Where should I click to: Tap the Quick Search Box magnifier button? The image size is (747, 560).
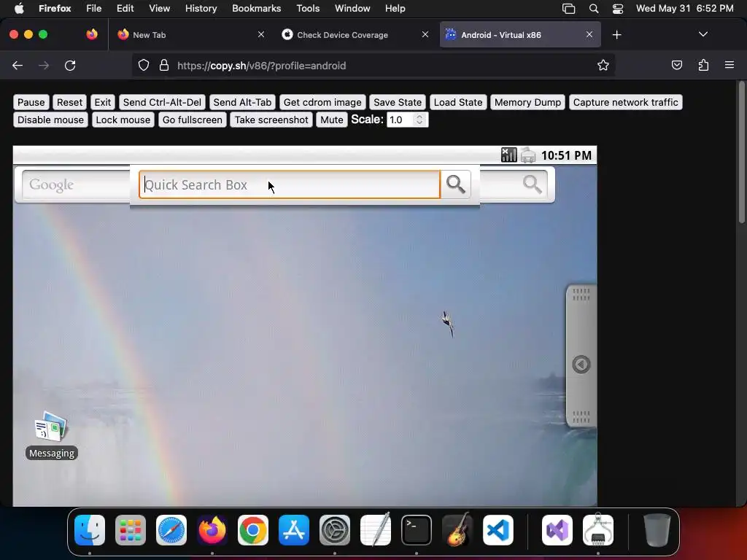tap(456, 184)
